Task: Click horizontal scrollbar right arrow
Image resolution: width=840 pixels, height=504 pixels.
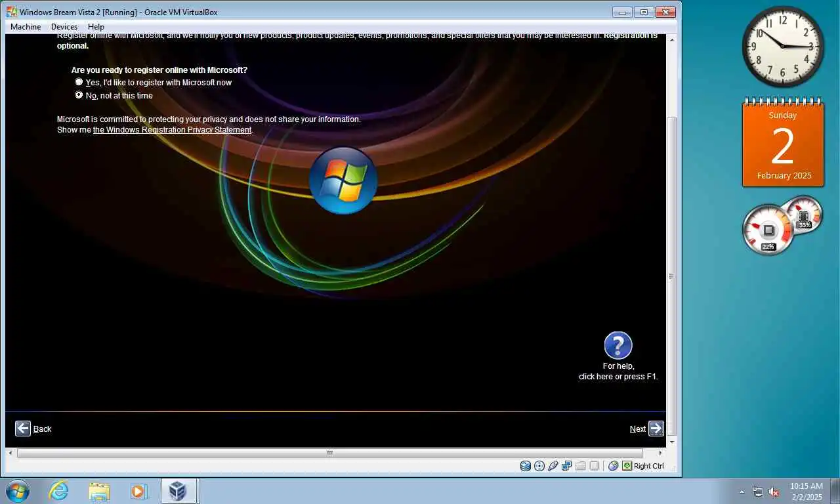Action: (x=661, y=453)
